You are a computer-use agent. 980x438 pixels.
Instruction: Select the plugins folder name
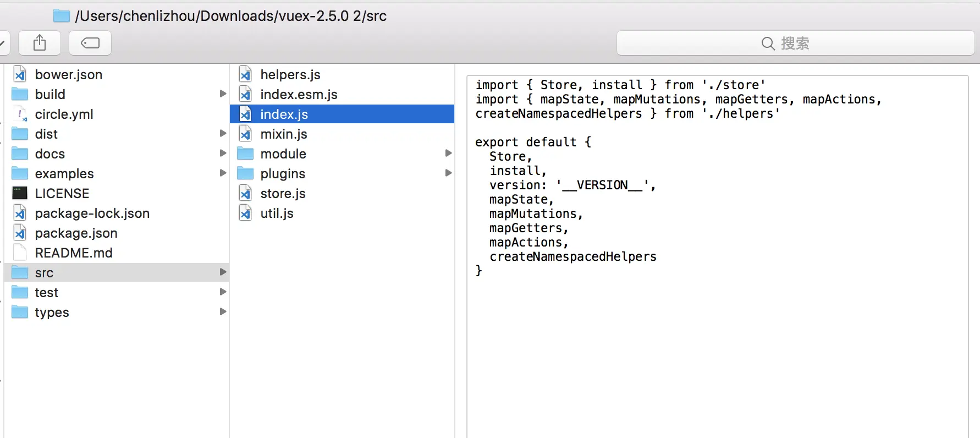click(x=283, y=173)
